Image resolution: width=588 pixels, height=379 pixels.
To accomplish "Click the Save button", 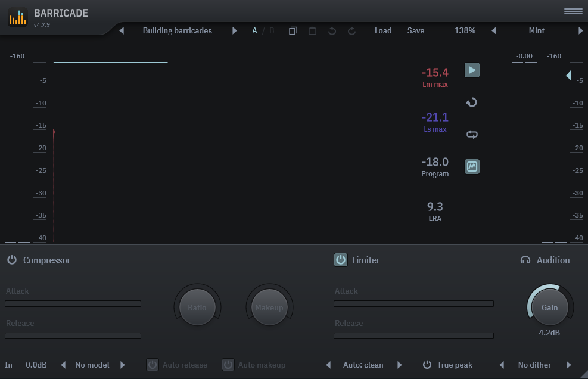I will [x=416, y=31].
